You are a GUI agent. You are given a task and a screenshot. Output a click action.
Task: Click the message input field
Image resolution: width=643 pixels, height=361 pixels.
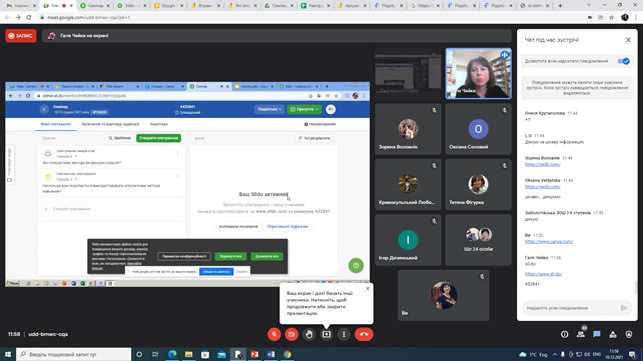click(571, 308)
